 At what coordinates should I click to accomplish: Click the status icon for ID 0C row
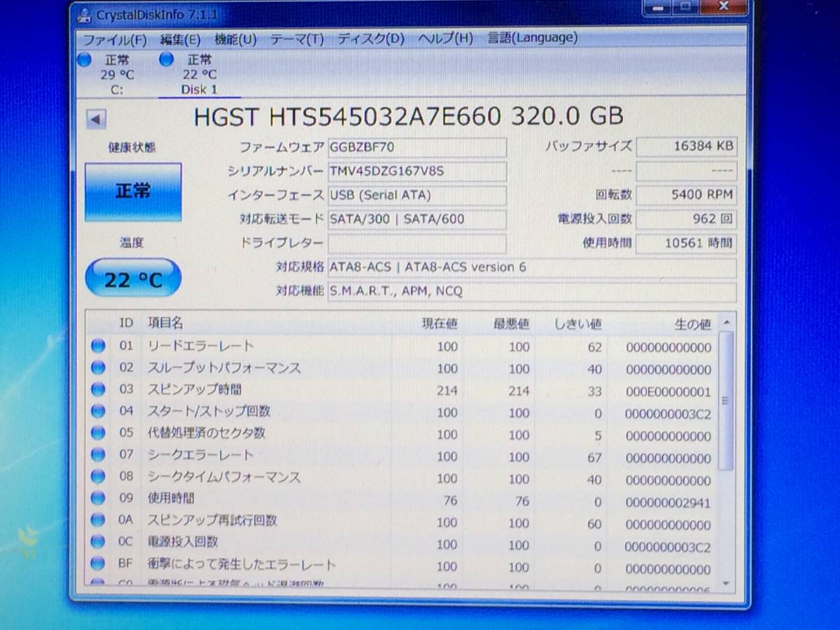tap(98, 542)
